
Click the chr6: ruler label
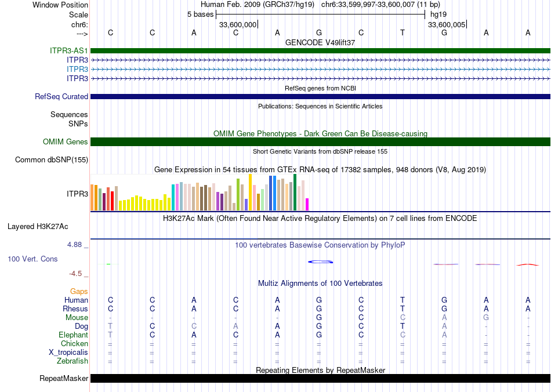tap(79, 24)
